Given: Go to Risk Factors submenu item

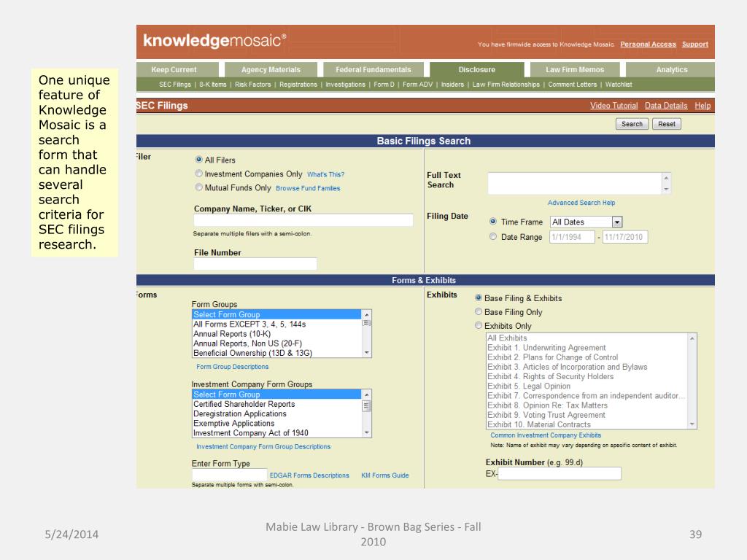Looking at the screenshot, I should (x=253, y=85).
